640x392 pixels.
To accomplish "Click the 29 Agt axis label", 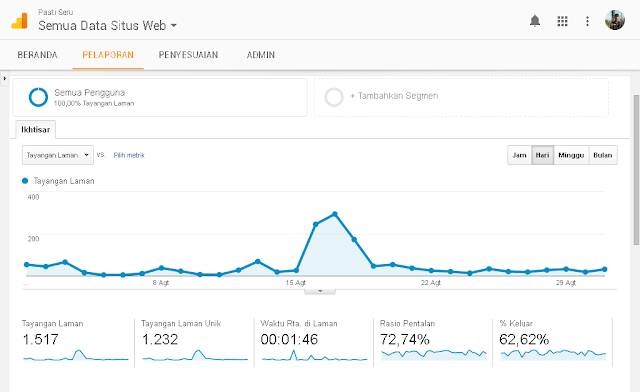I will pyautogui.click(x=566, y=283).
